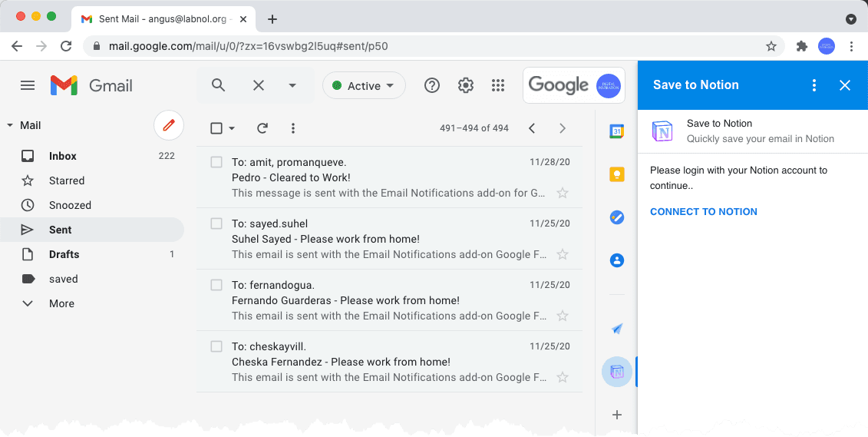Go to newer messages page
This screenshot has height=437, width=868.
tap(531, 128)
